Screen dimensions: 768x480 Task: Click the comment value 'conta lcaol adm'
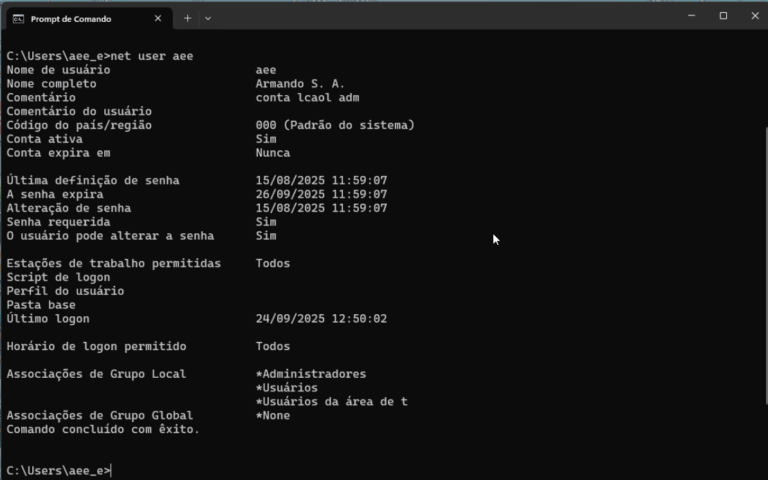[x=307, y=97]
